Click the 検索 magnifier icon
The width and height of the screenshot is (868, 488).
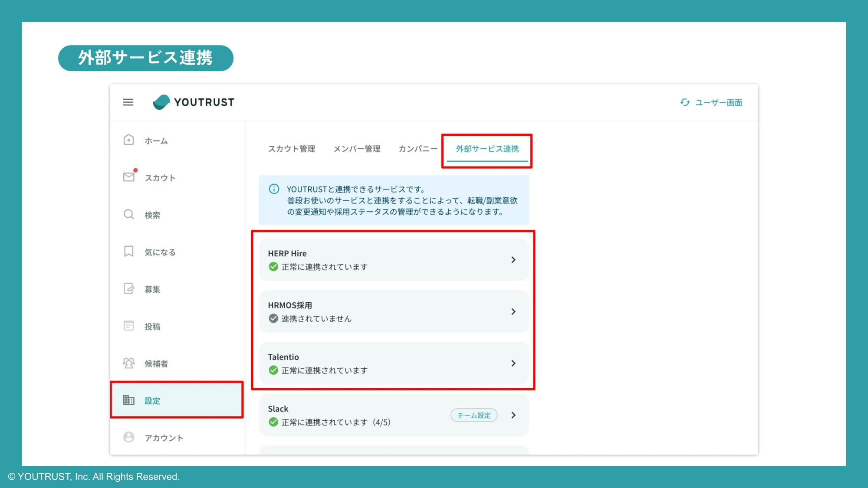point(128,214)
